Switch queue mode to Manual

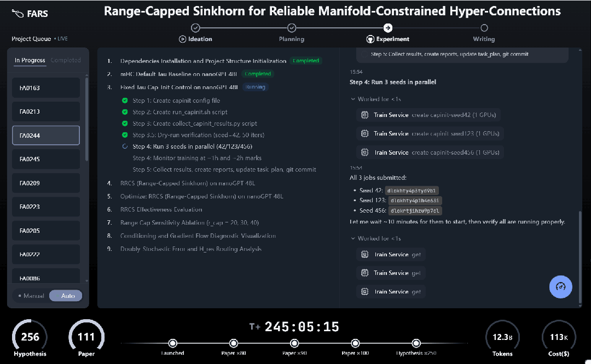point(31,296)
